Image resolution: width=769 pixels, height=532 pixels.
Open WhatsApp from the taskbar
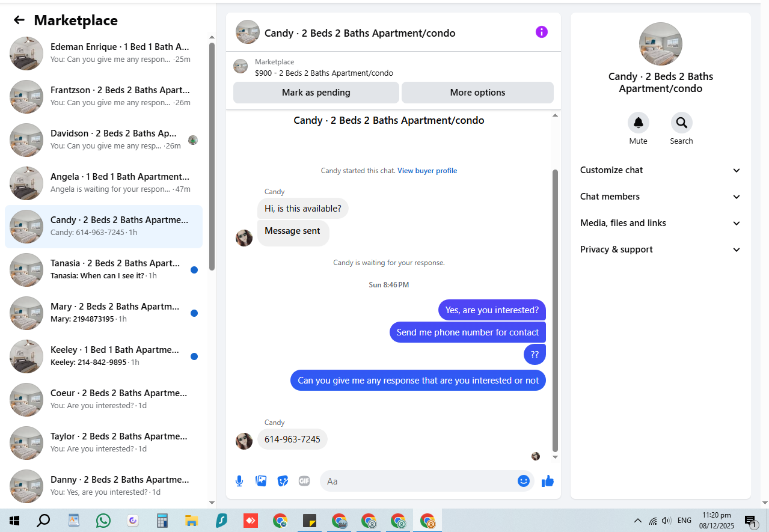point(103,521)
